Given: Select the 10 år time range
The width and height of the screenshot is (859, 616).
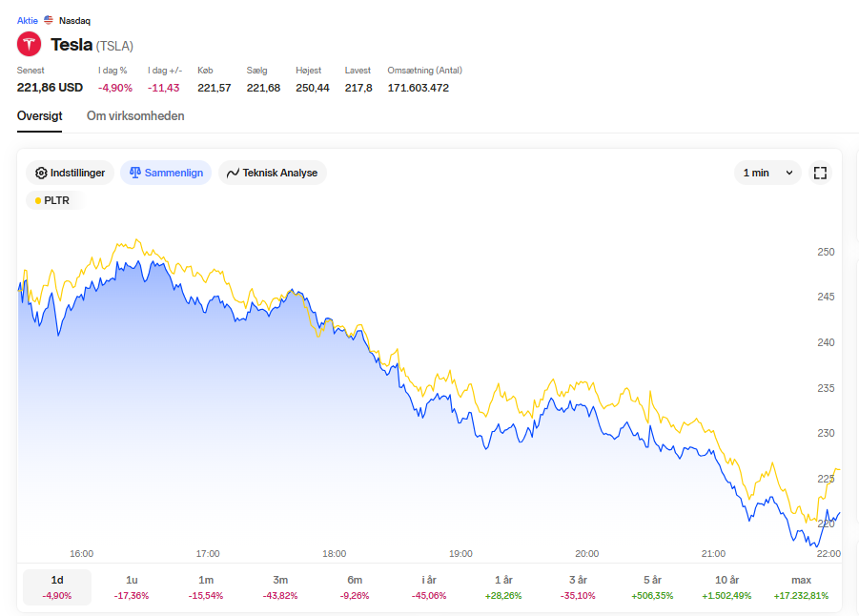Looking at the screenshot, I should tap(727, 587).
